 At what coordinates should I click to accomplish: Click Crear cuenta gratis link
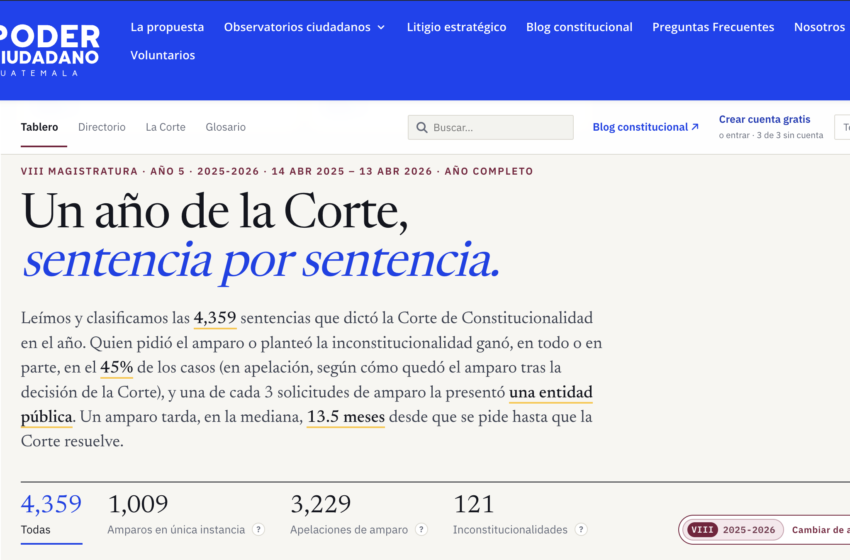click(764, 119)
